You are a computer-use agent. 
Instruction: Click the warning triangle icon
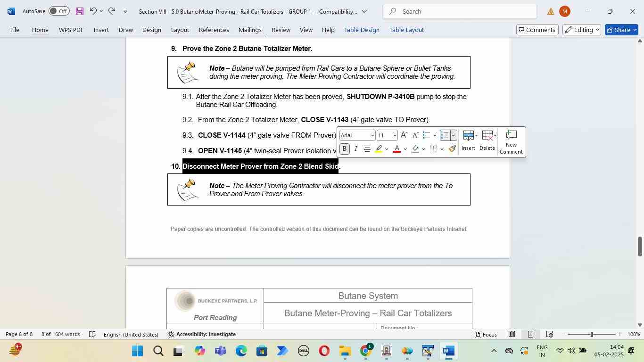[551, 11]
